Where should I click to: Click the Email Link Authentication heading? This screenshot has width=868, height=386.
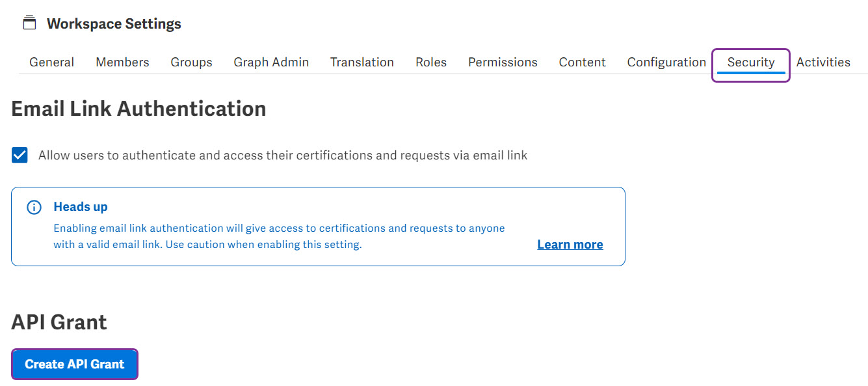[138, 108]
